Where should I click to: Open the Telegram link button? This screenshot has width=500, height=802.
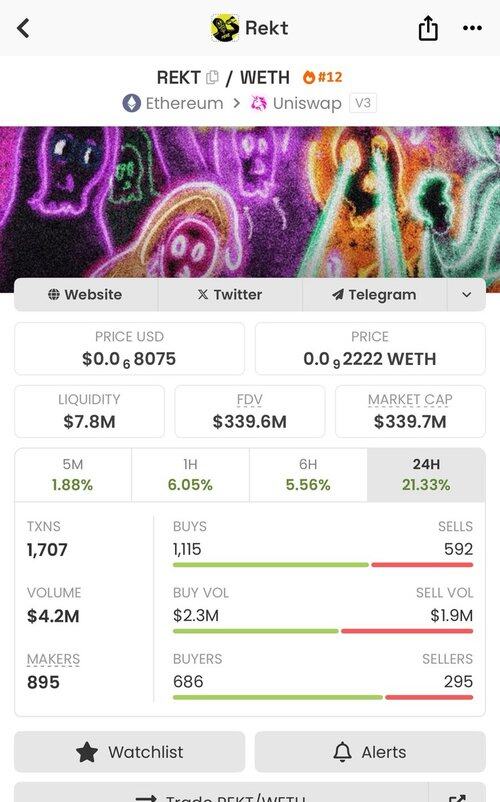coord(375,295)
